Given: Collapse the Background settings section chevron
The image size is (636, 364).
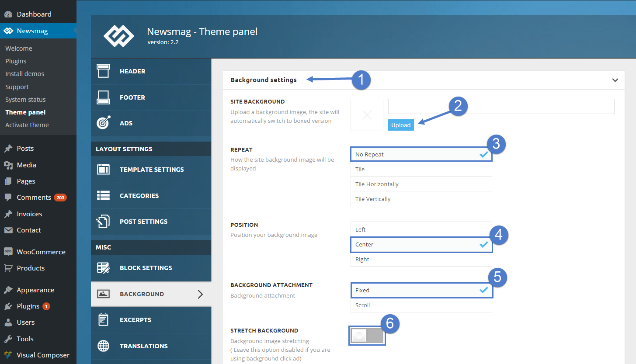Looking at the screenshot, I should point(615,80).
